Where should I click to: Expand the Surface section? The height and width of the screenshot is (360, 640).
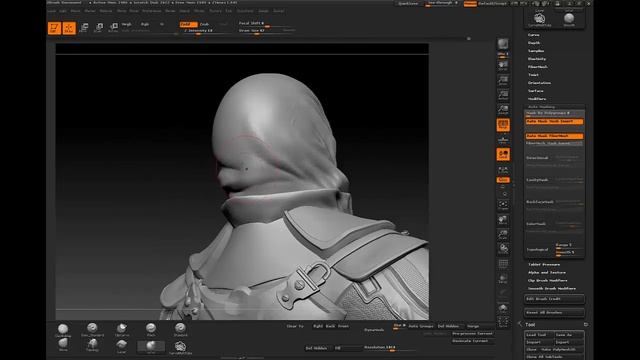tap(536, 91)
